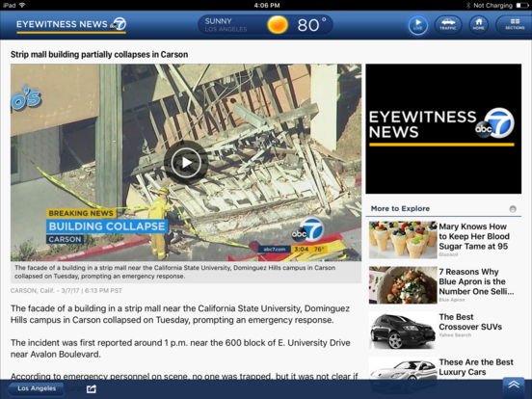Select the article headline about Carson collapse

[99, 55]
